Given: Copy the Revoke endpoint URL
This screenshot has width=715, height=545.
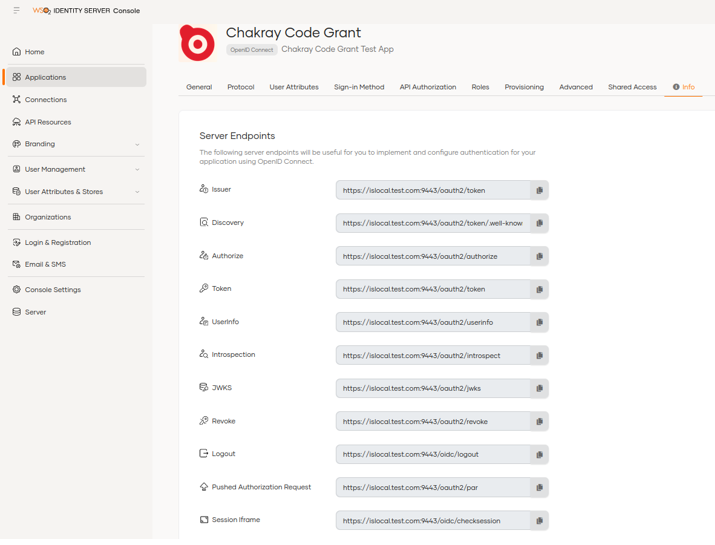Looking at the screenshot, I should tap(539, 421).
